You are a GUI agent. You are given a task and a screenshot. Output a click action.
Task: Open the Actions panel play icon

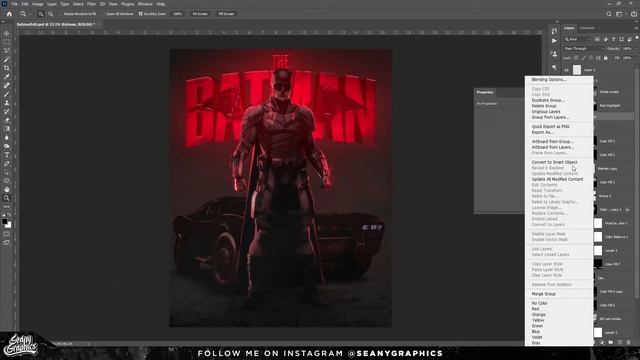coord(554,41)
